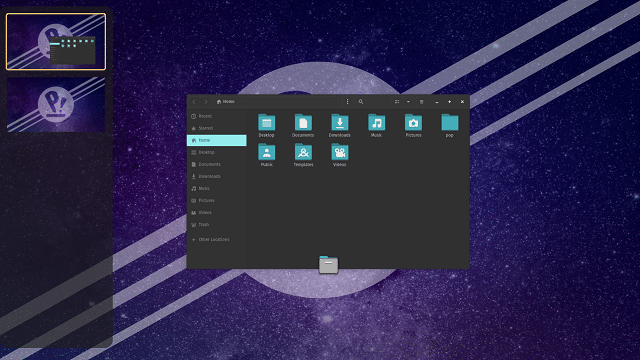Open the three-dot path options menu
This screenshot has width=640, height=360.
point(347,102)
